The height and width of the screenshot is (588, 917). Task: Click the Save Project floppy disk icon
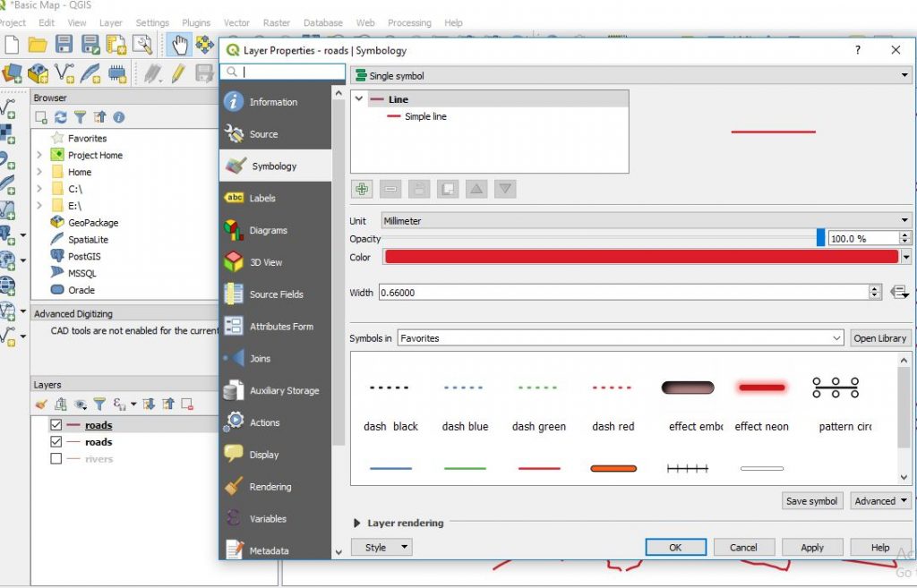pos(64,45)
